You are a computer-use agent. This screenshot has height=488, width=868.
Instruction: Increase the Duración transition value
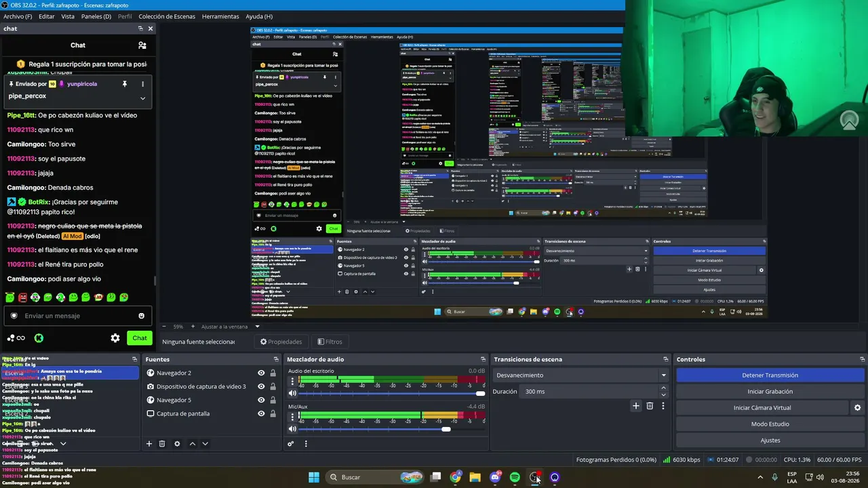tap(663, 388)
